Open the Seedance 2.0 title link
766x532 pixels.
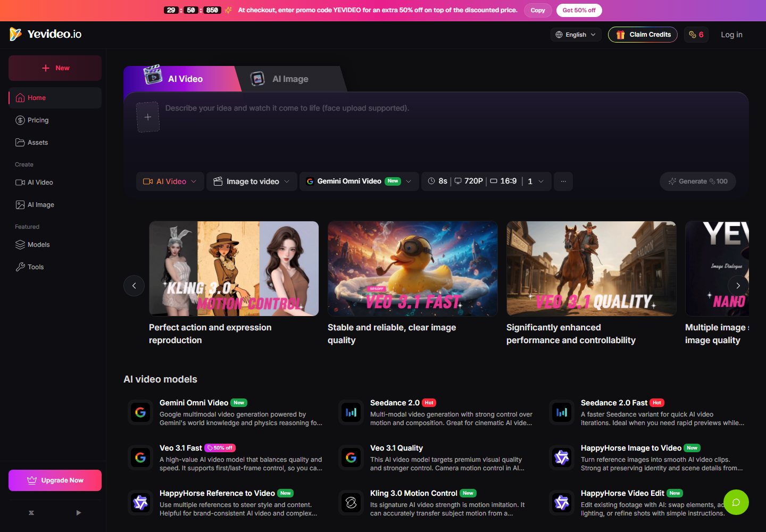tap(395, 403)
